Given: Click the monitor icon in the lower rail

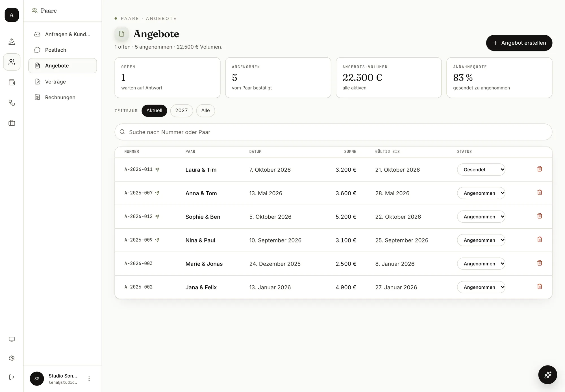Looking at the screenshot, I should (12, 339).
